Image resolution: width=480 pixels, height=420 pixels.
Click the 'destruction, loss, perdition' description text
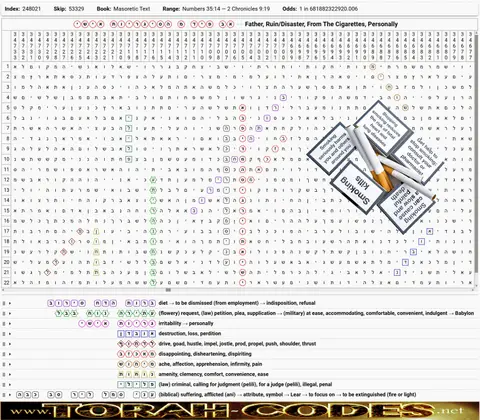[190, 334]
